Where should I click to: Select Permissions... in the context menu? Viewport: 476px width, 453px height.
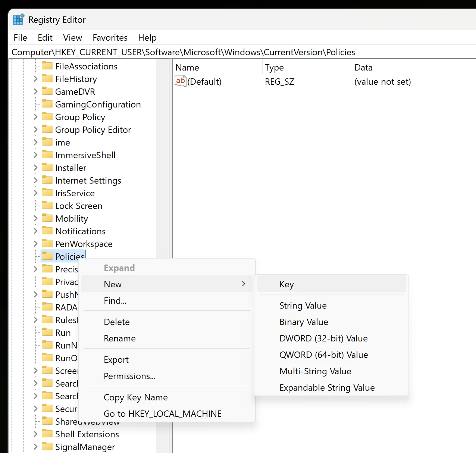(x=129, y=376)
